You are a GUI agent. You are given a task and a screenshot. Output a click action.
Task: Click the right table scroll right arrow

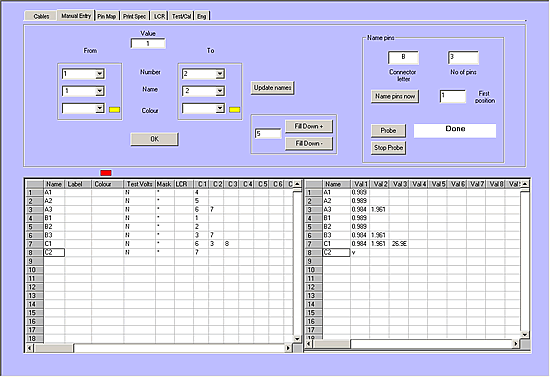516,344
